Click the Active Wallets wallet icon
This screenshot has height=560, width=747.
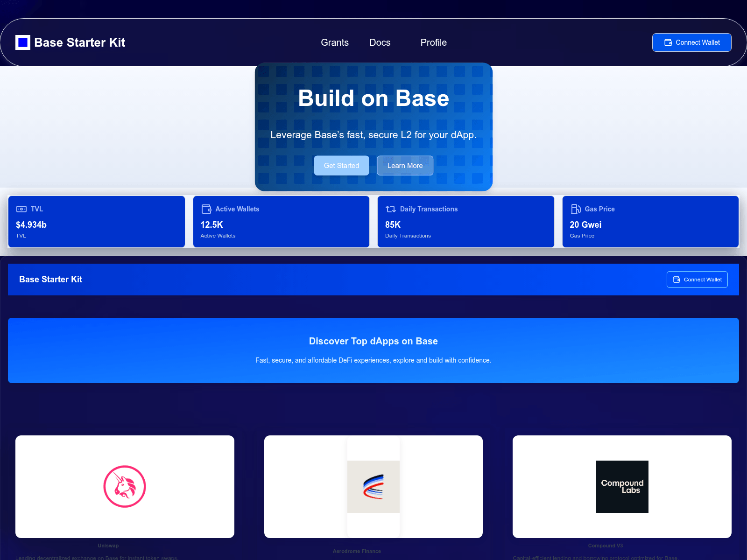[x=206, y=209]
